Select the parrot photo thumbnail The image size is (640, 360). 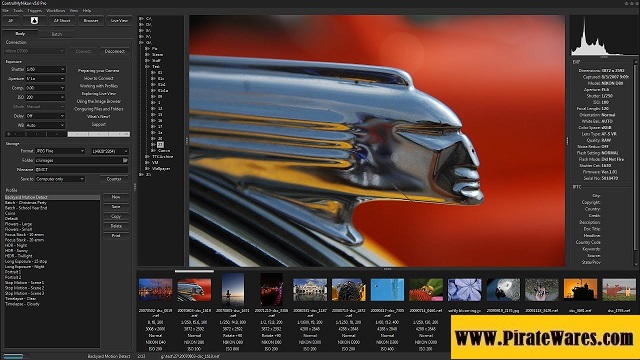[503, 289]
